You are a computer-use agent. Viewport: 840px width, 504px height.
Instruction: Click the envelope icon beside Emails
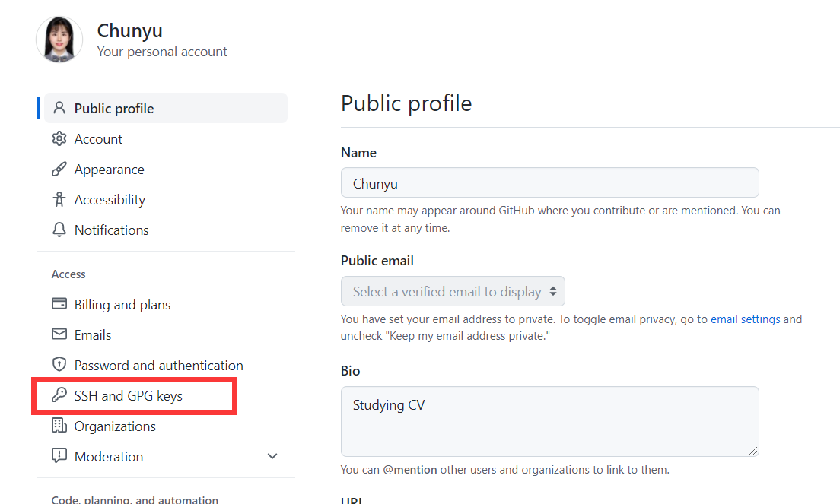coord(59,334)
